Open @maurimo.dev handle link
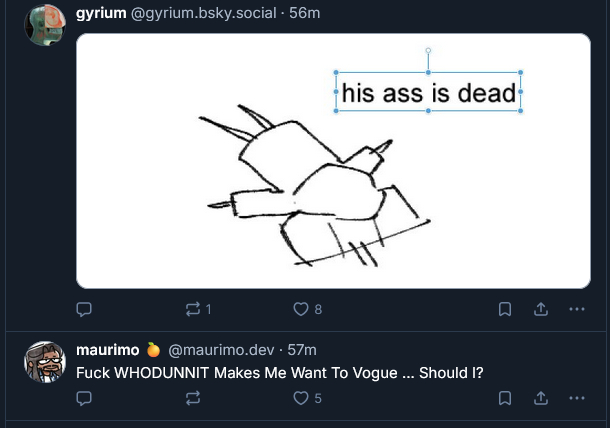Image resolution: width=610 pixels, height=428 pixels. pos(218,349)
